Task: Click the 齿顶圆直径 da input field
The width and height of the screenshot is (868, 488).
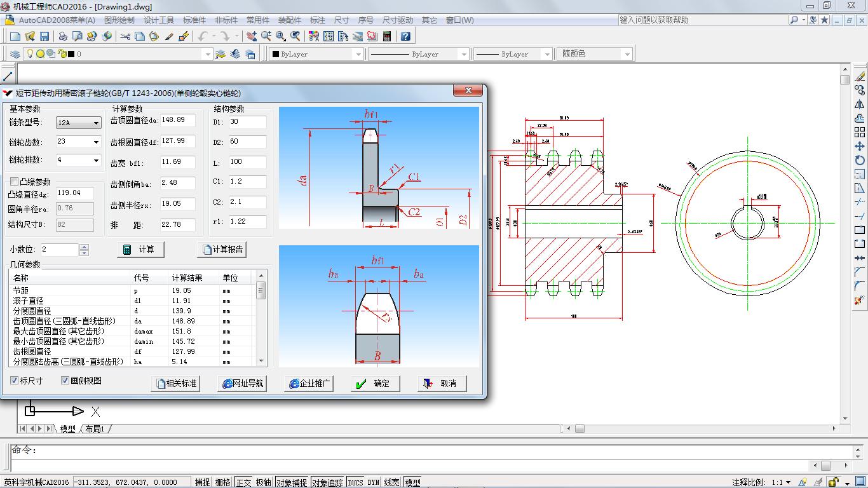Action: pyautogui.click(x=177, y=120)
